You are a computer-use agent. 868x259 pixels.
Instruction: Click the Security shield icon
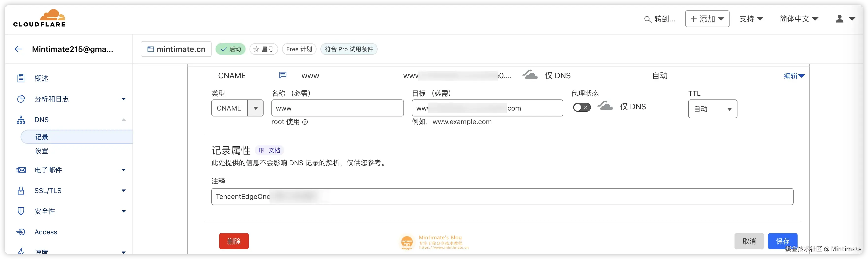click(21, 211)
